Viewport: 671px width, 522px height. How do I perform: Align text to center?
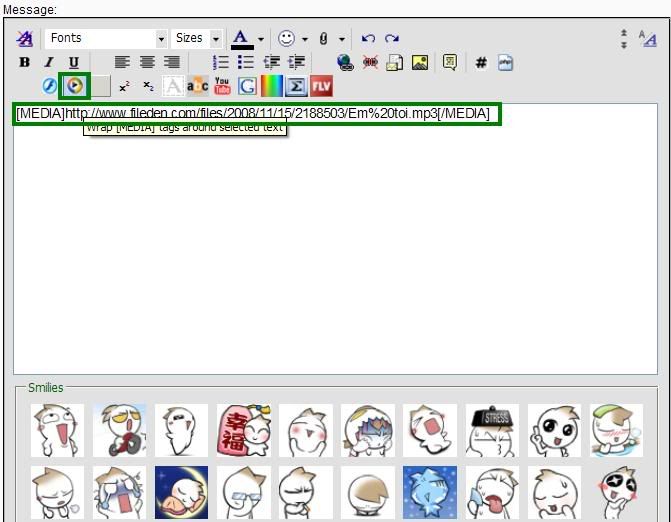(147, 62)
